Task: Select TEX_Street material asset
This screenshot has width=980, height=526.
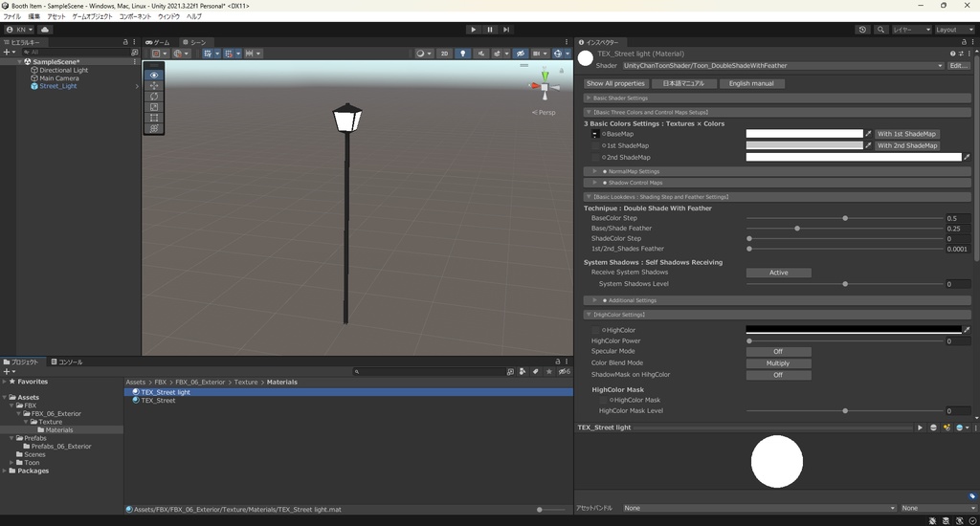Action: click(x=158, y=401)
